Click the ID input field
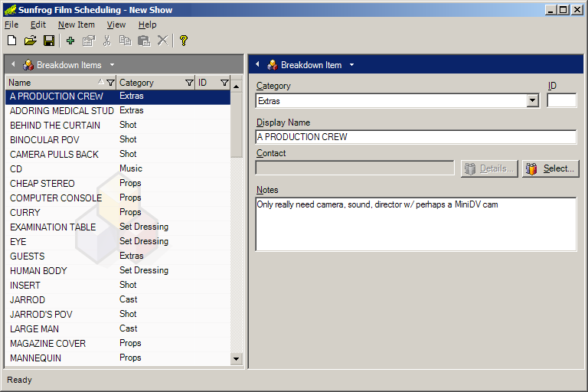 coord(561,101)
